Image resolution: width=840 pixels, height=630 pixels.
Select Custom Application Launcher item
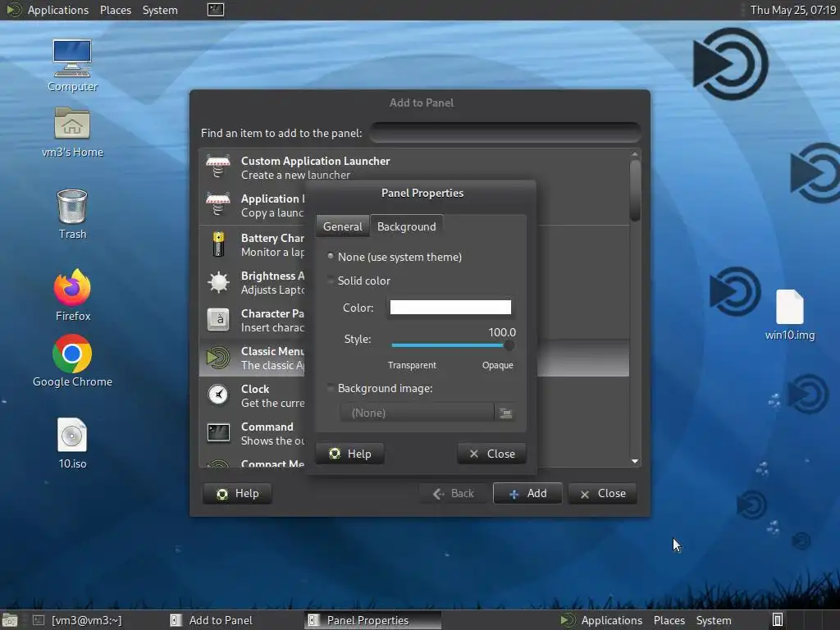pos(414,167)
